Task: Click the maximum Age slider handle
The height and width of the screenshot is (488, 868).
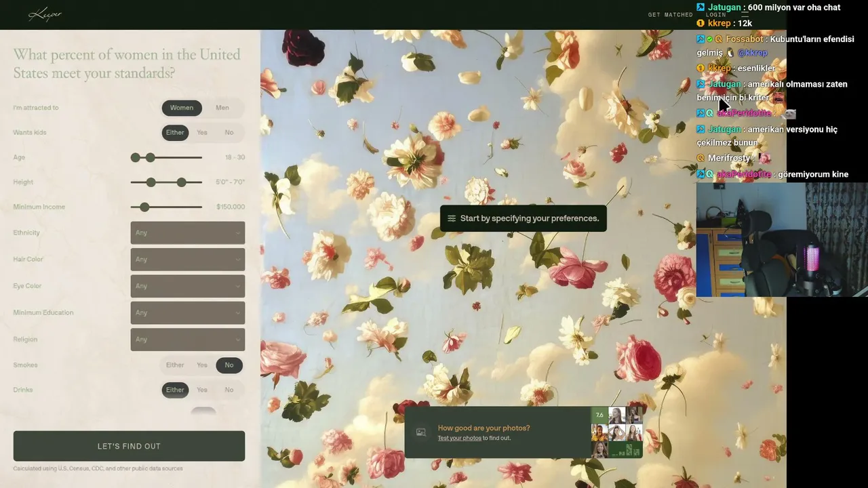Action: click(151, 157)
